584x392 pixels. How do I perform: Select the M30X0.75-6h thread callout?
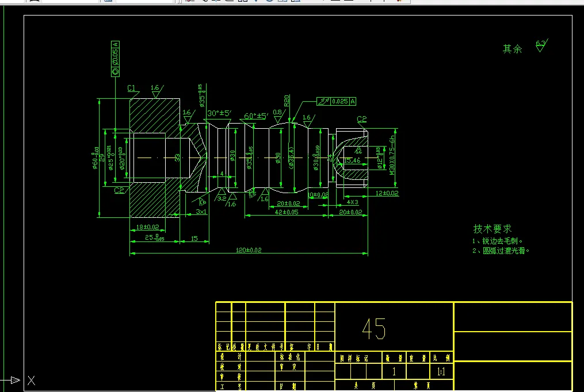(x=392, y=155)
